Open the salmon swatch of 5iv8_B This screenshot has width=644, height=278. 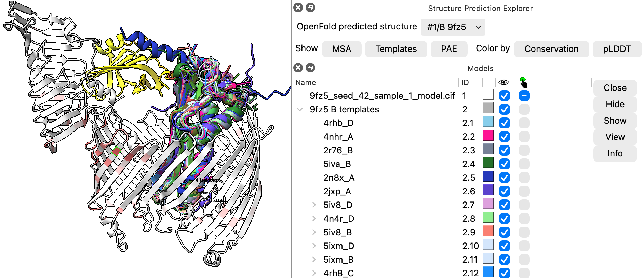click(x=488, y=231)
